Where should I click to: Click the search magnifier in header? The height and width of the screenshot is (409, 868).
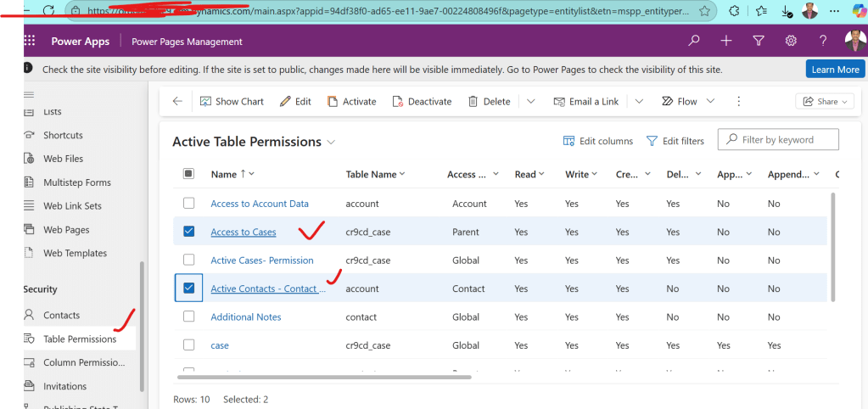(694, 41)
